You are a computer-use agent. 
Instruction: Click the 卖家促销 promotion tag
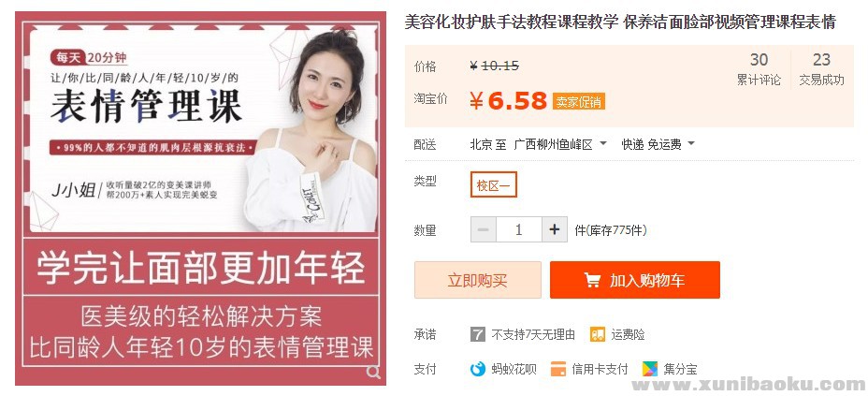point(578,102)
